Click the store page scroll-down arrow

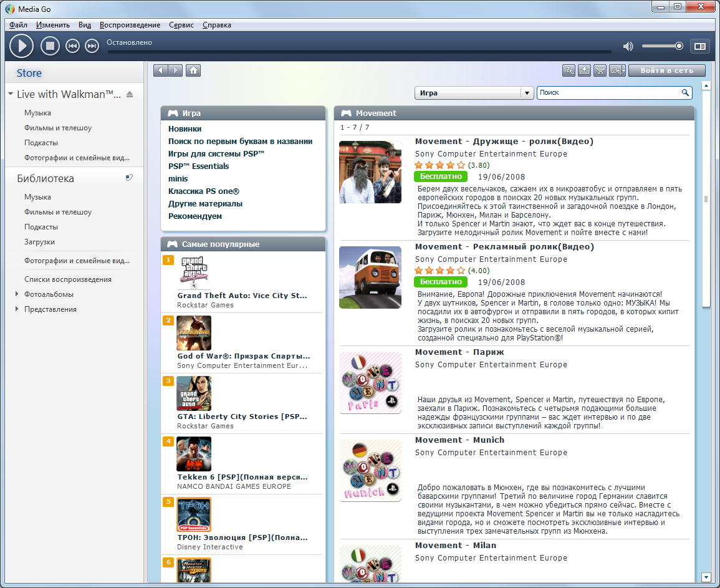pyautogui.click(x=706, y=577)
